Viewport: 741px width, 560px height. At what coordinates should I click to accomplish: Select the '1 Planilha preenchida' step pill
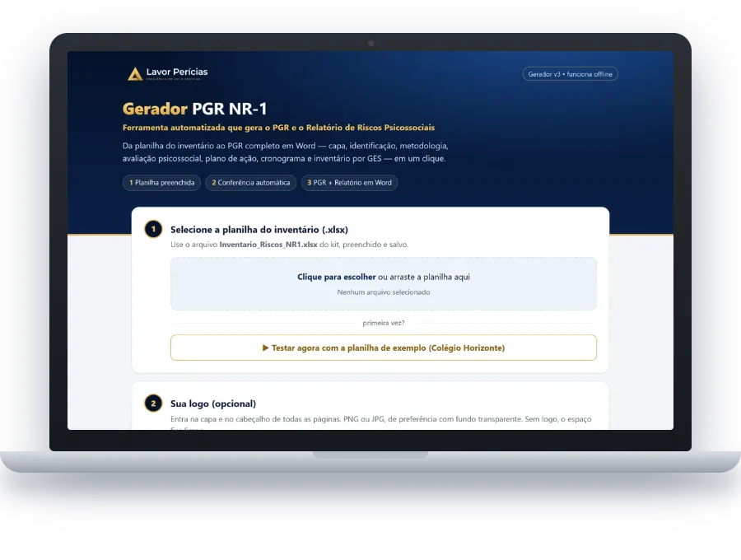click(x=161, y=183)
